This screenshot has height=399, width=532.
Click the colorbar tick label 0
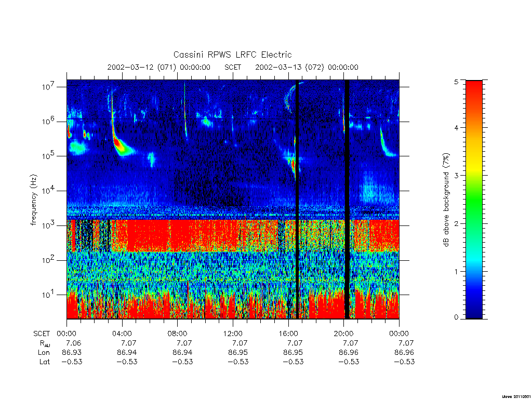pyautogui.click(x=456, y=317)
